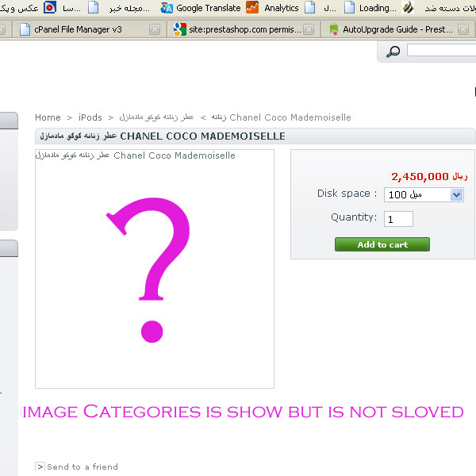Select the 100 ml option combo box

[x=424, y=194]
